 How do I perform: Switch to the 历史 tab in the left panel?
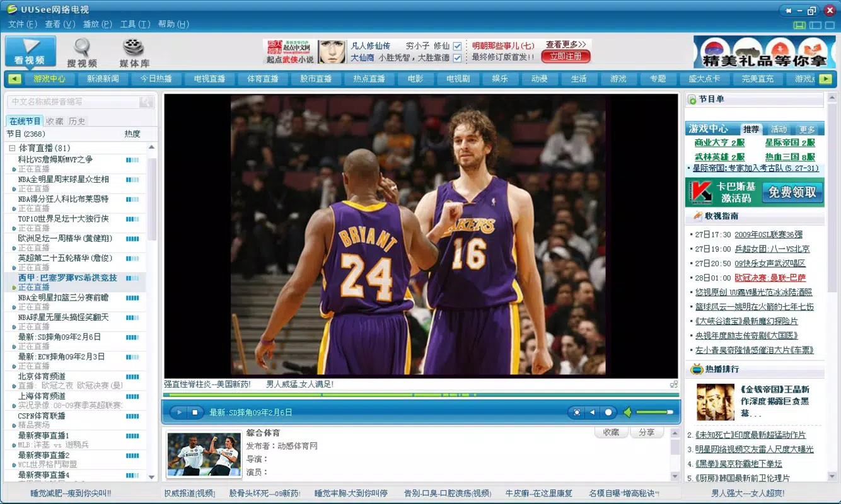click(77, 121)
